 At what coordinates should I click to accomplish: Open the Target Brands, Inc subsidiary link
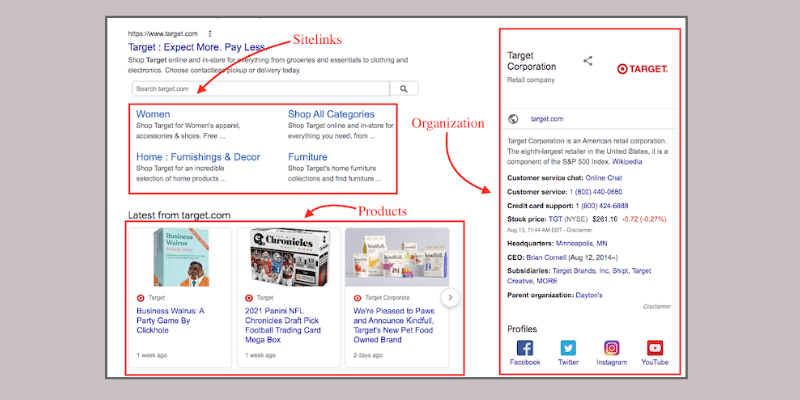[579, 271]
